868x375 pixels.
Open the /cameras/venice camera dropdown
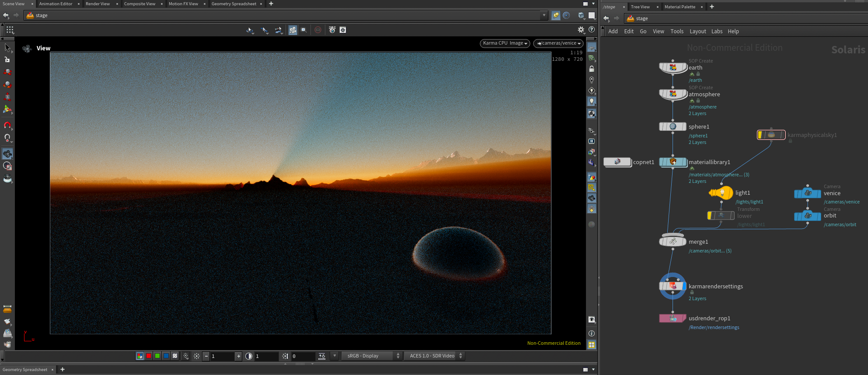pyautogui.click(x=558, y=43)
